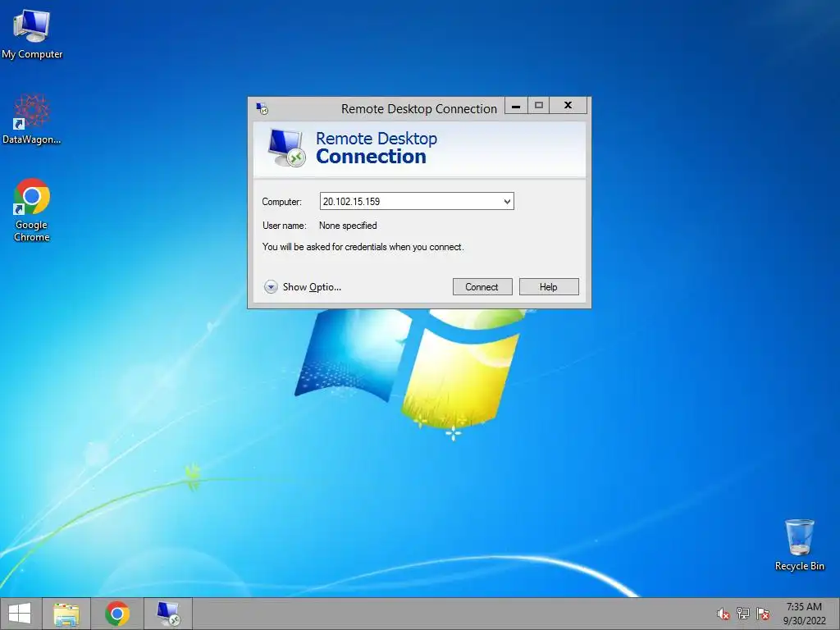Open the DataWagon desktop shortcut

pos(32,120)
